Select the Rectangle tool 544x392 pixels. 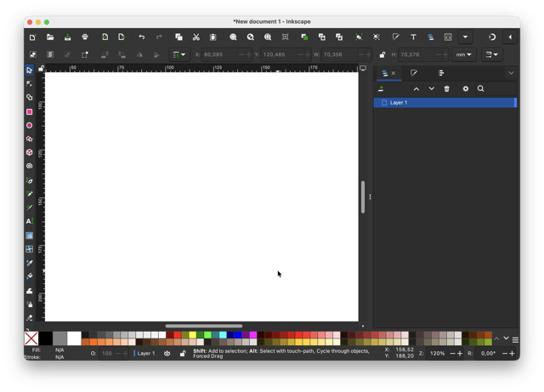[30, 111]
